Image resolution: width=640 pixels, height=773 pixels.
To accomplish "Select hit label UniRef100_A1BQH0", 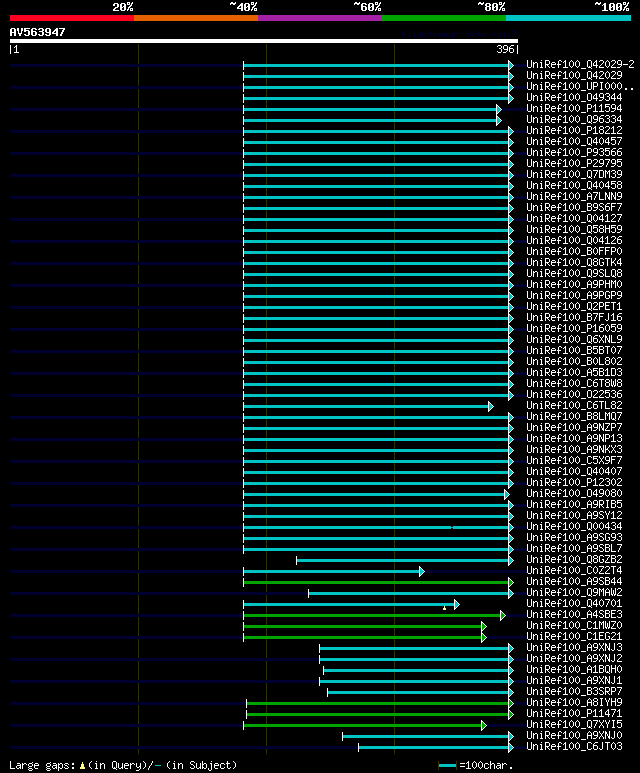I will tap(574, 670).
